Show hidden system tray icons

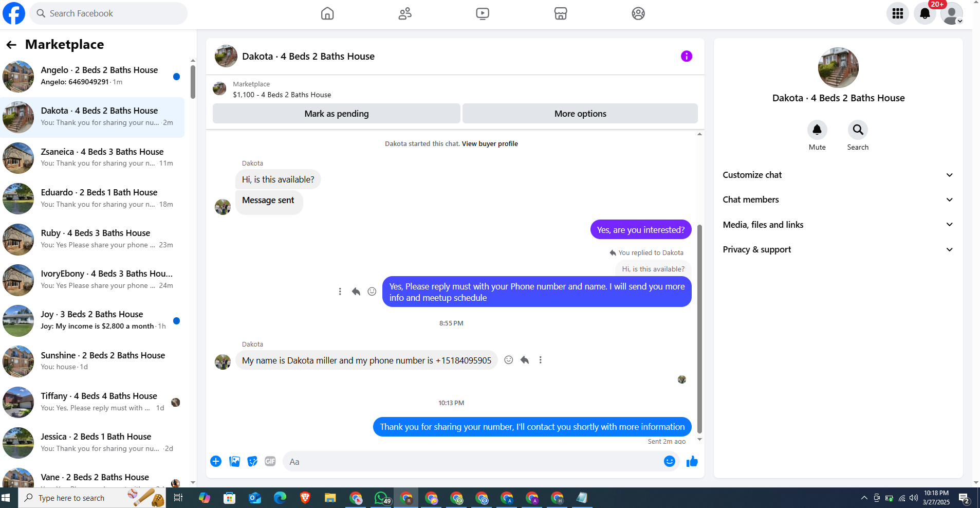point(864,498)
